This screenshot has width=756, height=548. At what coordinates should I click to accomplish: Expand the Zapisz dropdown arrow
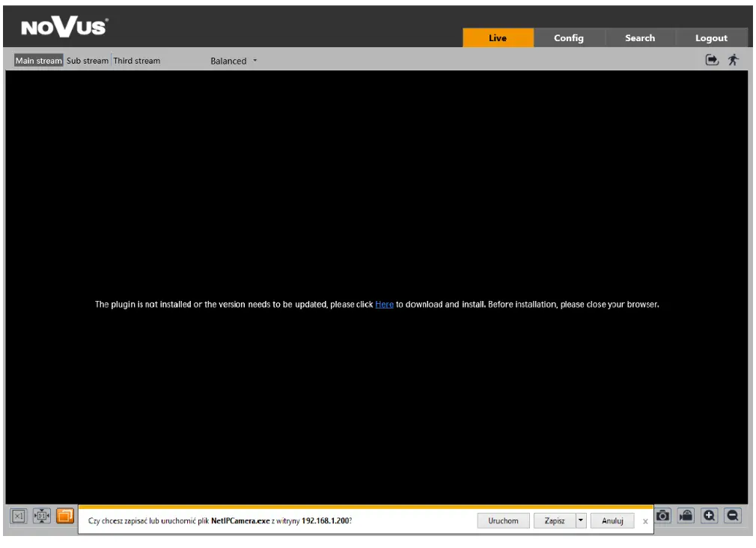[x=581, y=521]
